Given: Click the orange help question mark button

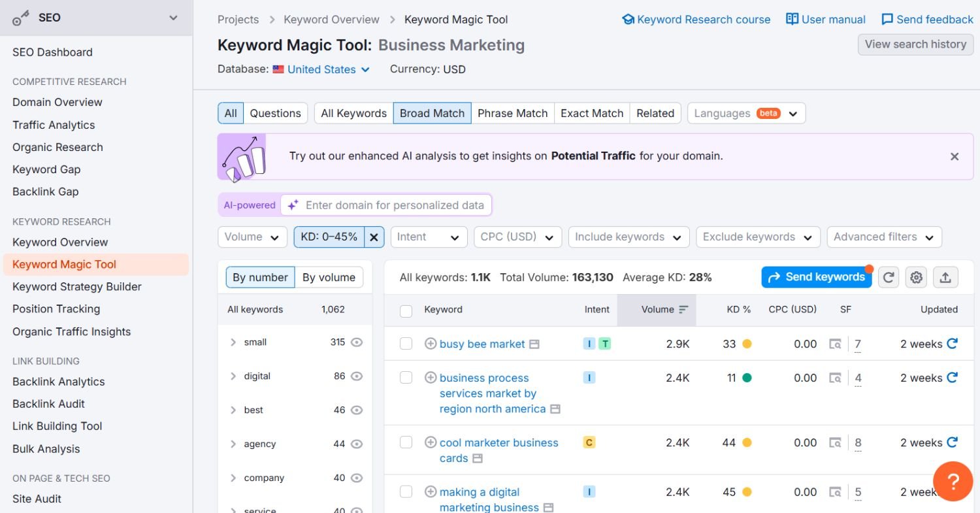Looking at the screenshot, I should point(953,482).
